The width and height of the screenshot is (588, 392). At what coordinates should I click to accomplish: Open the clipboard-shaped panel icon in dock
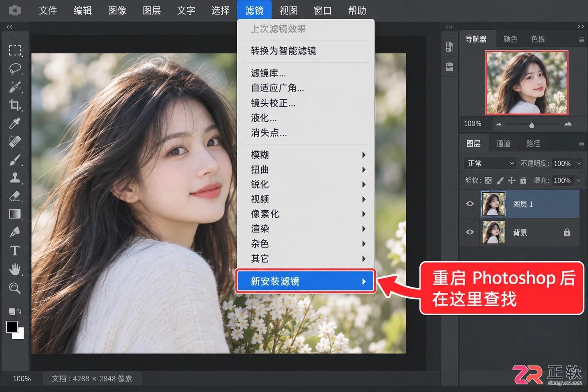(450, 67)
